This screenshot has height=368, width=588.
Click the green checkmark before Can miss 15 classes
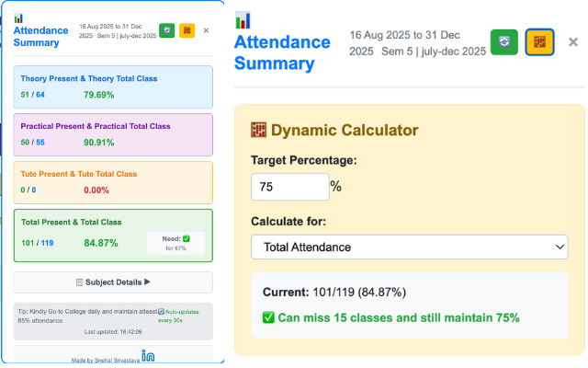[x=268, y=318]
